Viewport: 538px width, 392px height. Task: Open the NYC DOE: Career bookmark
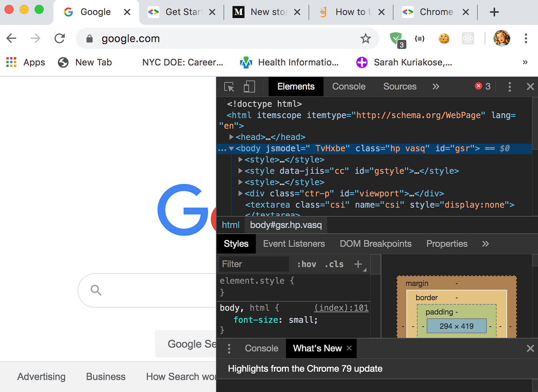tap(183, 62)
